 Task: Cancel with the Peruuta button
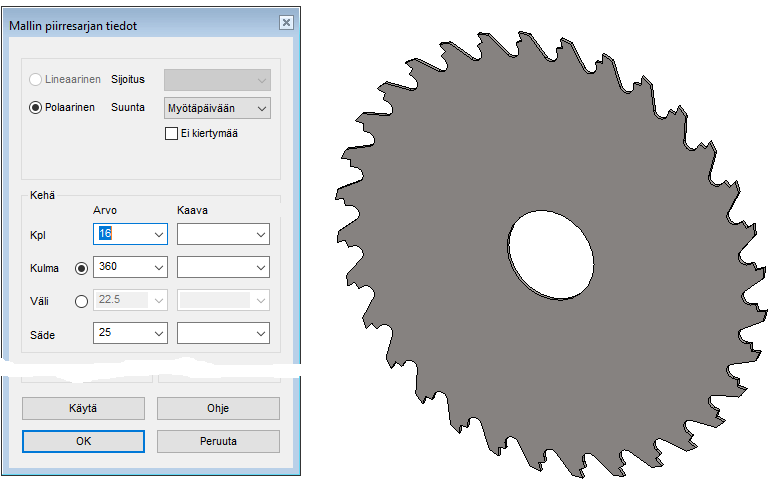click(218, 441)
